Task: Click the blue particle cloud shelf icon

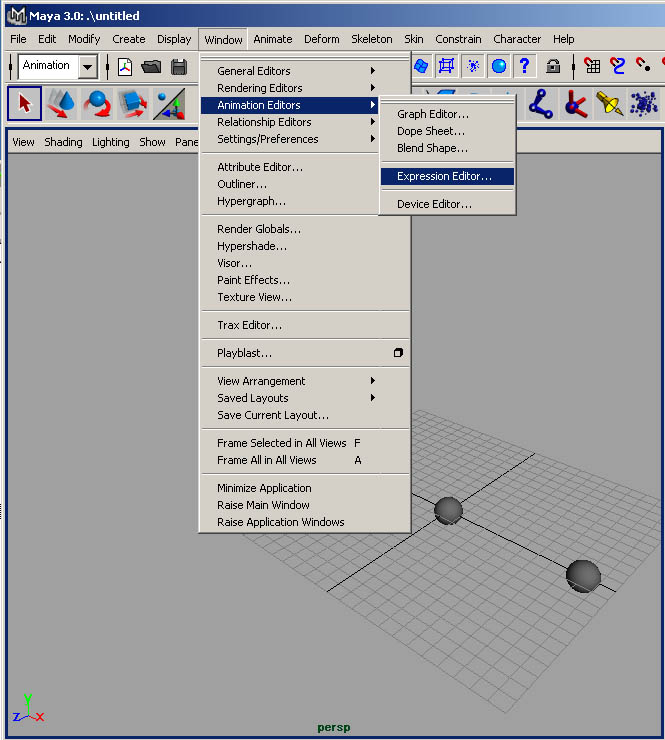Action: 644,103
